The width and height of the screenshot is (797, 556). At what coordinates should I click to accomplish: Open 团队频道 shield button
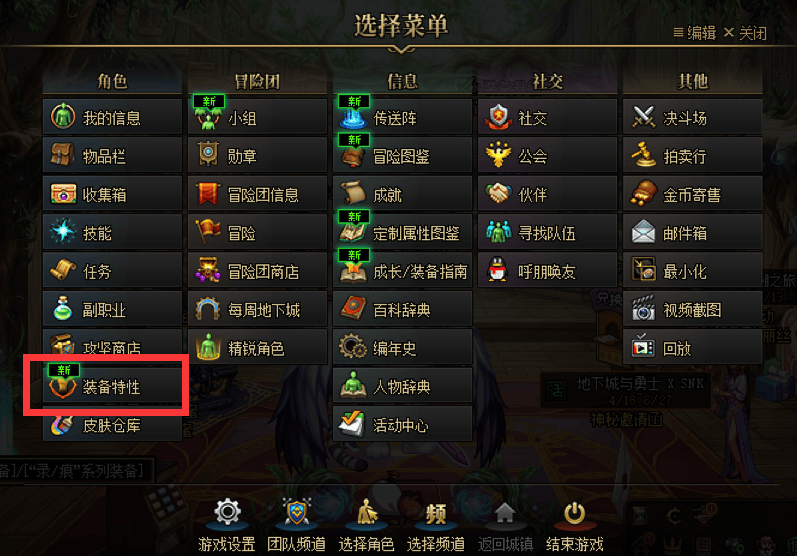click(296, 525)
